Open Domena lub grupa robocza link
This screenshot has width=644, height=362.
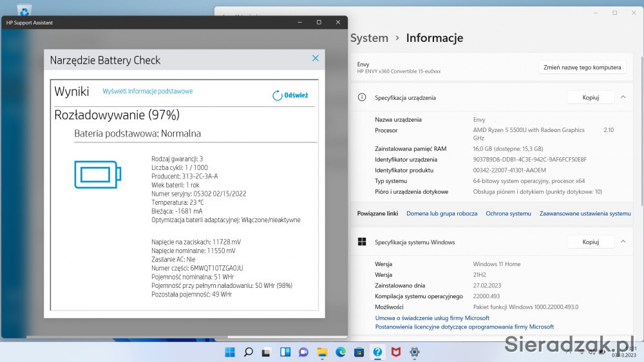tap(442, 214)
